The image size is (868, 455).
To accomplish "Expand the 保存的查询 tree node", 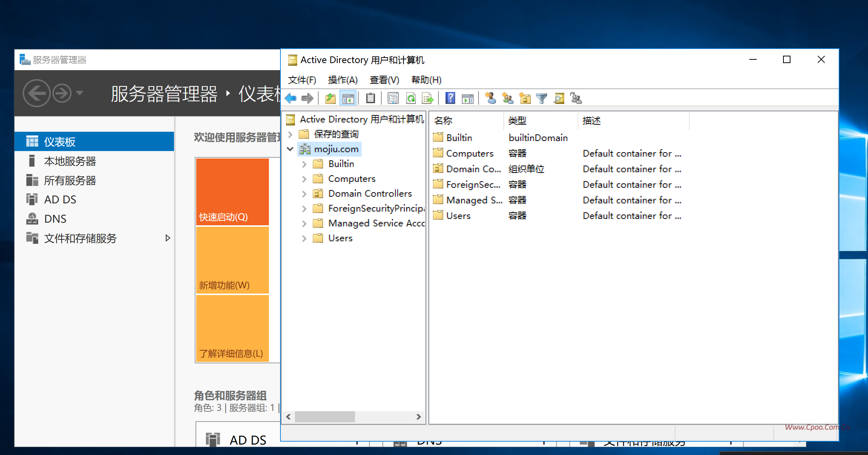I will coord(290,134).
